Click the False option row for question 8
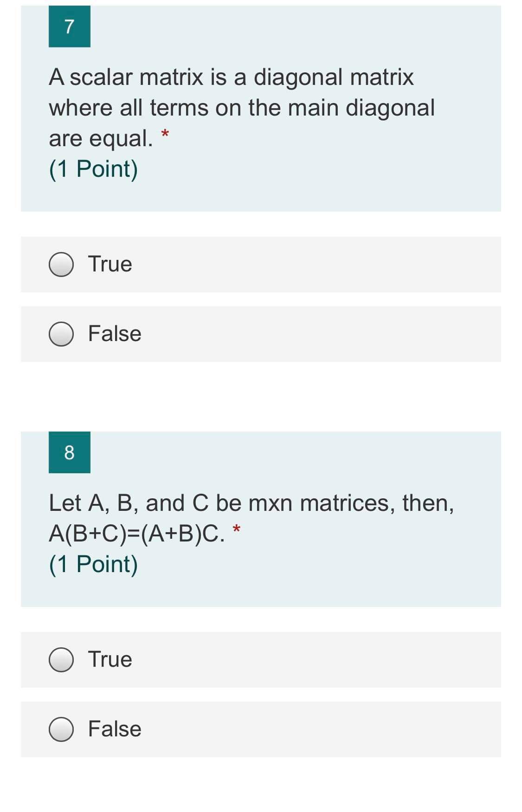The width and height of the screenshot is (522, 812). [x=260, y=728]
